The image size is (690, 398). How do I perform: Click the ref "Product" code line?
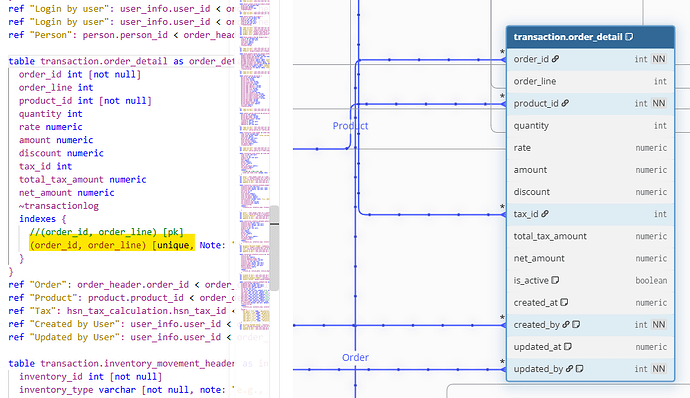[121, 298]
